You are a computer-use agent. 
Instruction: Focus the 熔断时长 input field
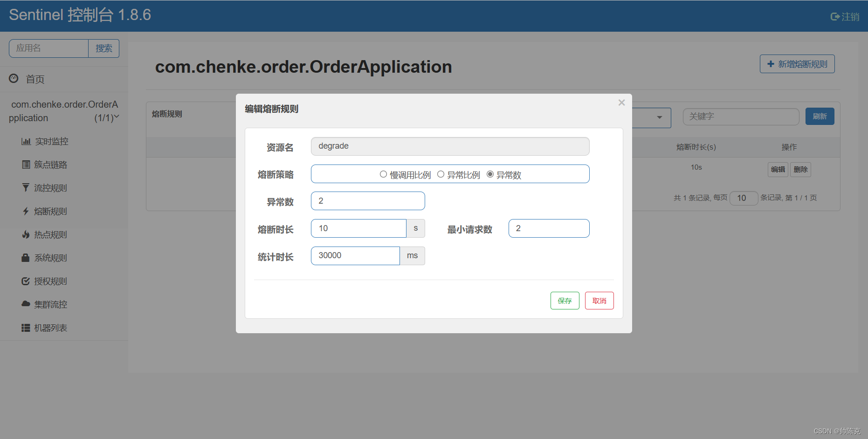358,228
